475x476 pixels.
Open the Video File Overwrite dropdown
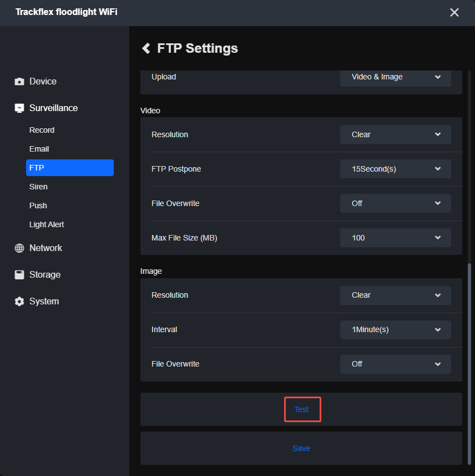395,203
